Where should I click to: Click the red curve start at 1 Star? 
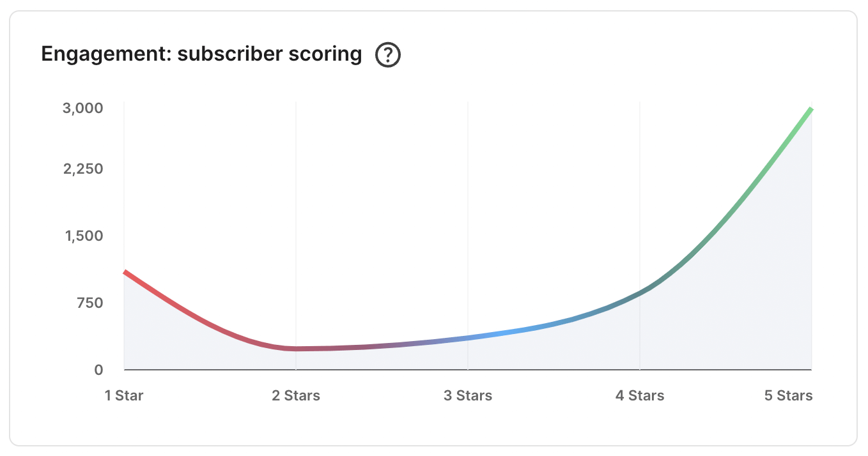[x=126, y=273]
